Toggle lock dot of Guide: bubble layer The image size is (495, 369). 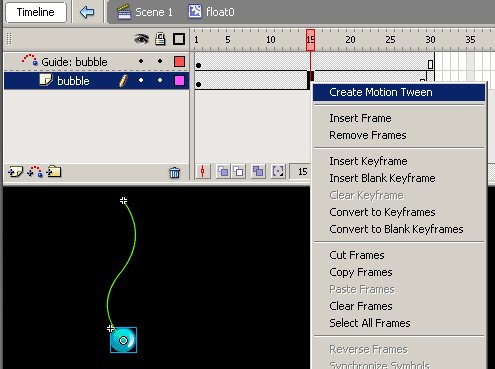(x=160, y=61)
